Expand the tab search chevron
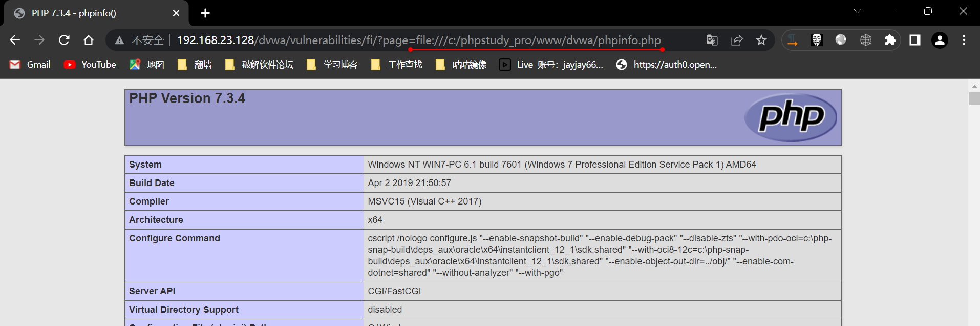980x326 pixels. (858, 11)
